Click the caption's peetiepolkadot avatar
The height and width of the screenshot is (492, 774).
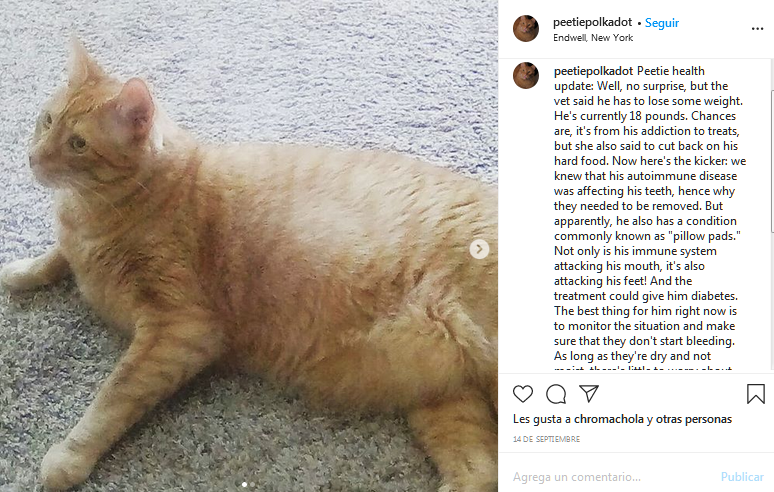point(526,76)
